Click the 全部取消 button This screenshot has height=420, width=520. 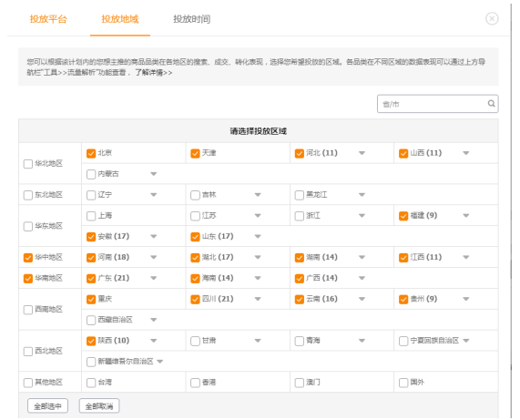[99, 405]
